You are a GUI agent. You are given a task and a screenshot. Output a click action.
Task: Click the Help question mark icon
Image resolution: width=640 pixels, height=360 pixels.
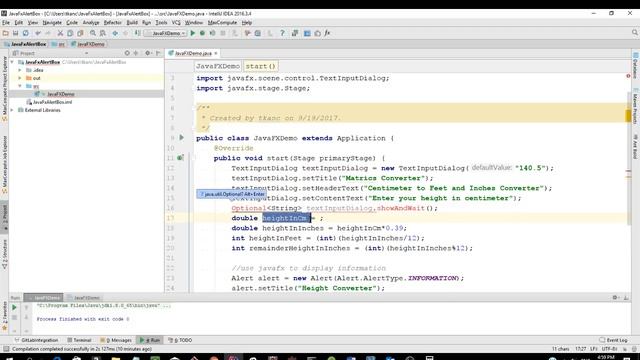[x=282, y=33]
